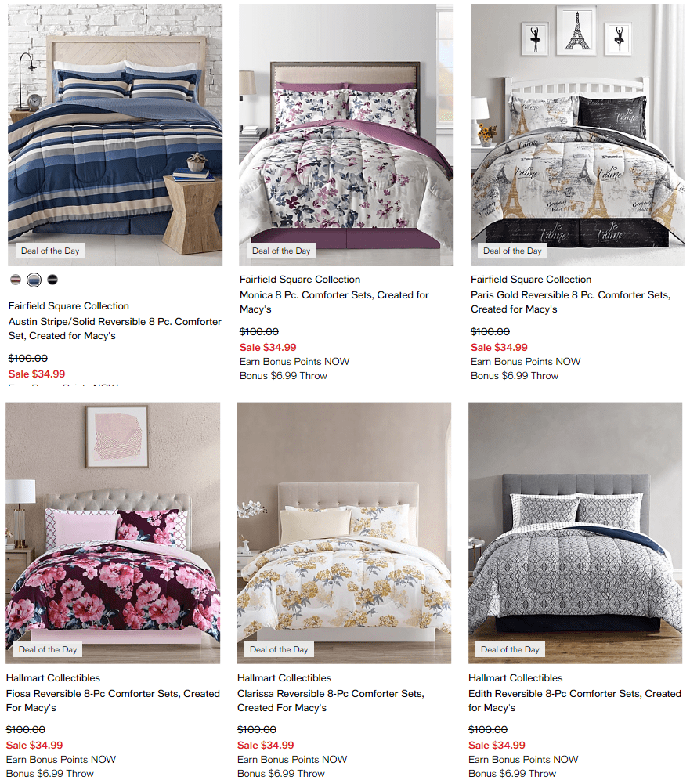Click the Clarissa Reversible 8-Pc product title
The height and width of the screenshot is (784, 690).
pos(331,700)
